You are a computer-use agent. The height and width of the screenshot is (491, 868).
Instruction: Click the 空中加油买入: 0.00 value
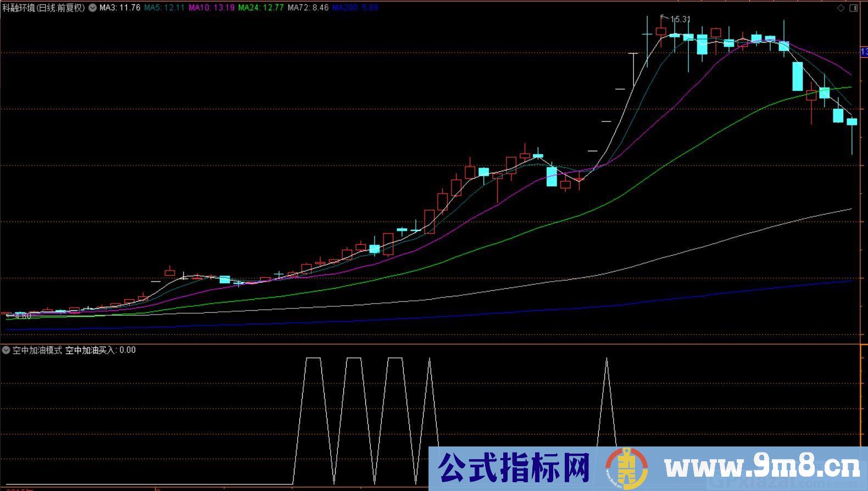click(x=101, y=350)
